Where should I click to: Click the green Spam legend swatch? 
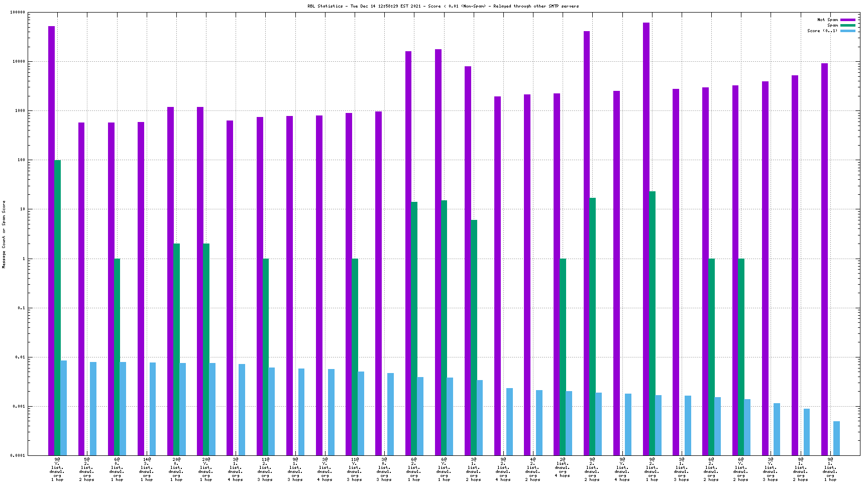(x=847, y=25)
